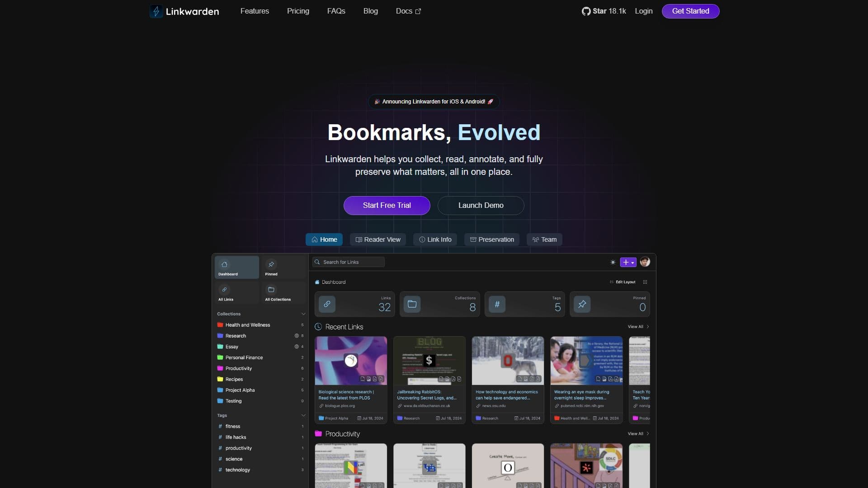
Task: Click the Tags count hash icon
Action: point(497,304)
